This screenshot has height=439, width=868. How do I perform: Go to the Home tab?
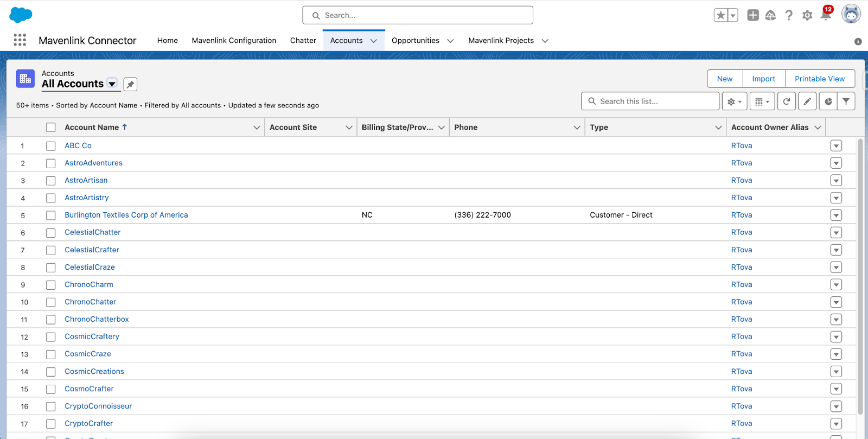pyautogui.click(x=168, y=41)
